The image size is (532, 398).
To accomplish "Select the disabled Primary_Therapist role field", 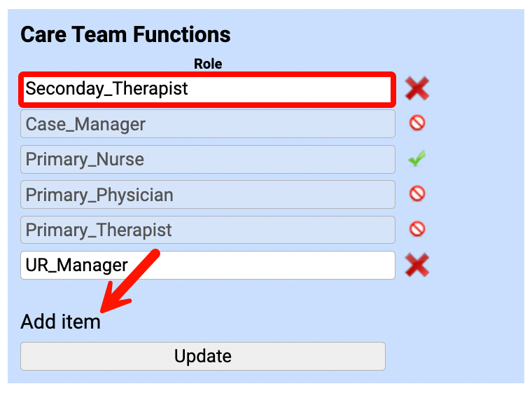I will point(206,230).
